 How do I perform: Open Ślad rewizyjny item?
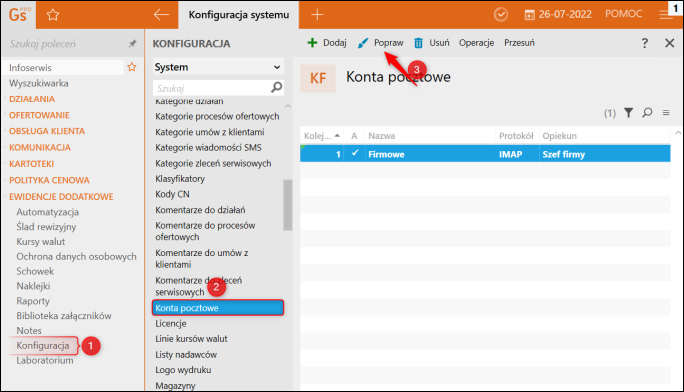[46, 227]
